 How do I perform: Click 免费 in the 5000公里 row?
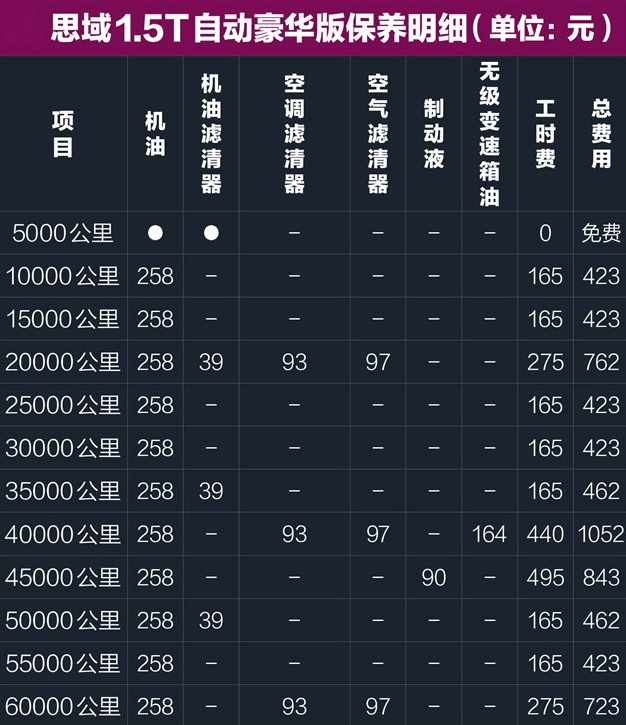[x=601, y=233]
